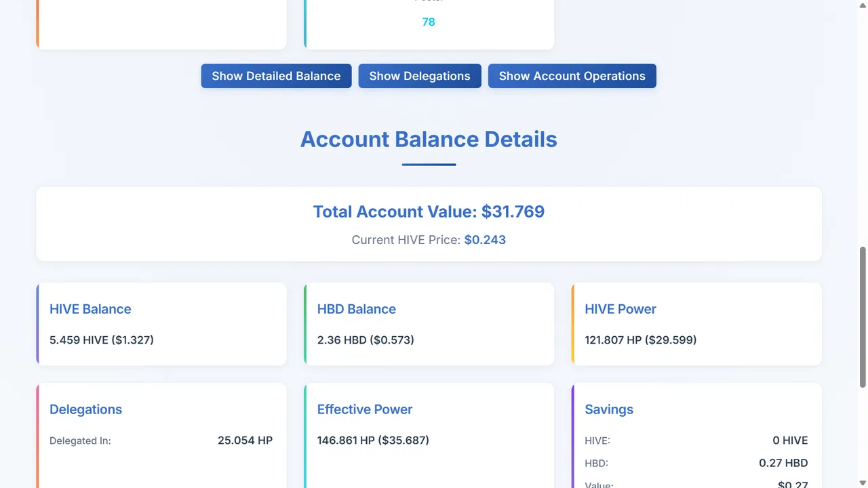This screenshot has height=488, width=868.
Task: Select the HIVE Balance card title
Action: point(90,309)
